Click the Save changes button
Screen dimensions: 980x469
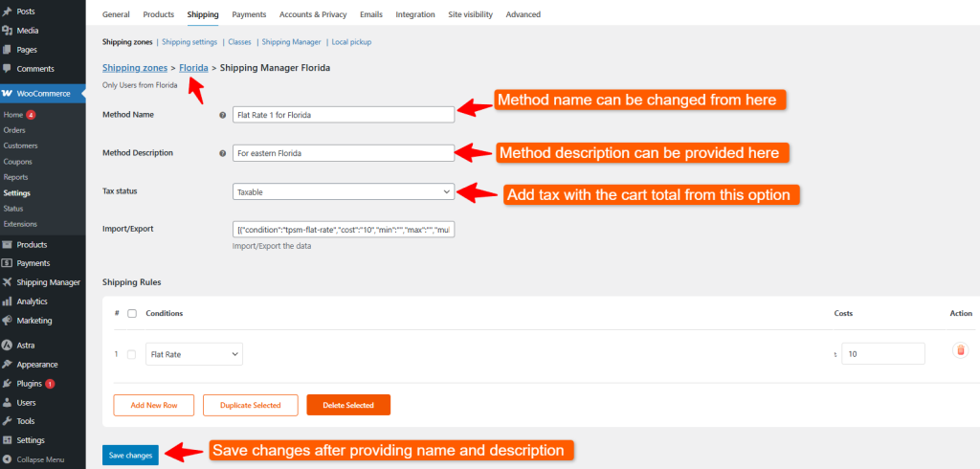click(130, 456)
